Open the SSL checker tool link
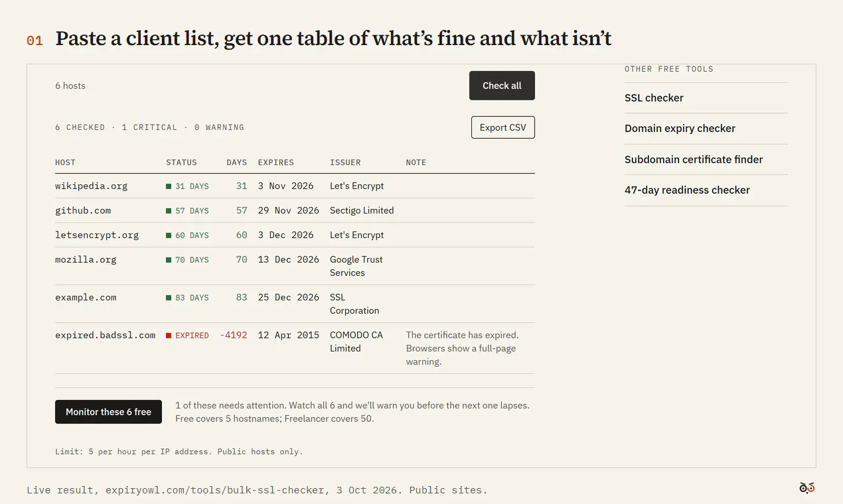This screenshot has width=843, height=504. pos(654,98)
